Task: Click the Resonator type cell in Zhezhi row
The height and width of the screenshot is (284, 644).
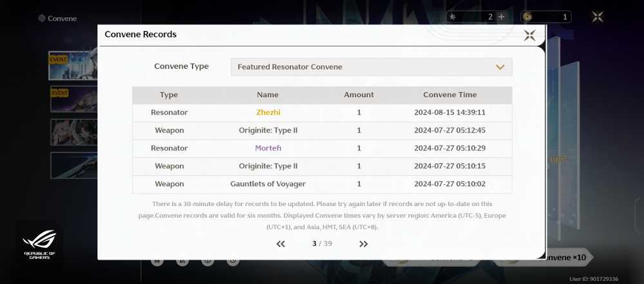Action: (x=169, y=112)
